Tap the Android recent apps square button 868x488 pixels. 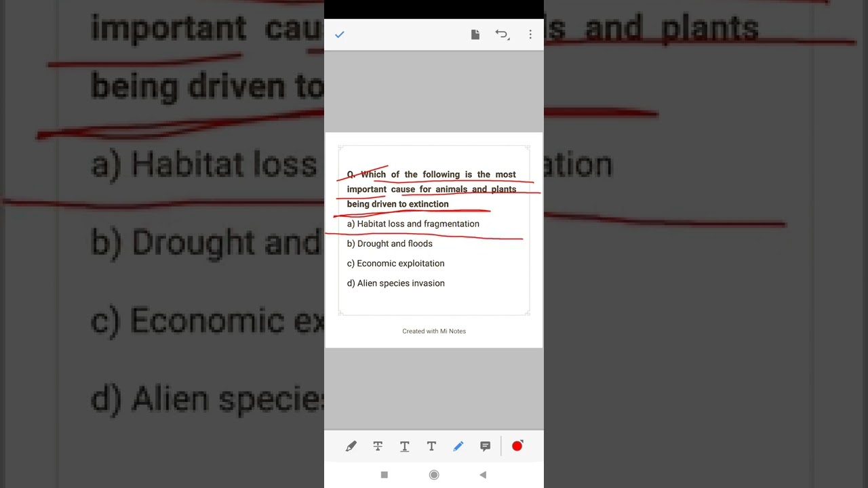point(384,475)
